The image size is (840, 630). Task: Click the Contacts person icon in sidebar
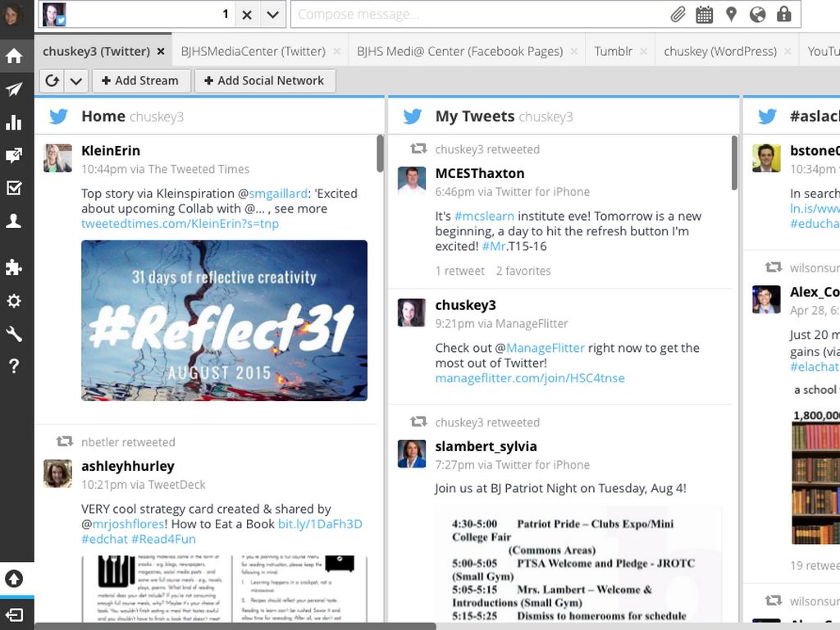click(14, 221)
